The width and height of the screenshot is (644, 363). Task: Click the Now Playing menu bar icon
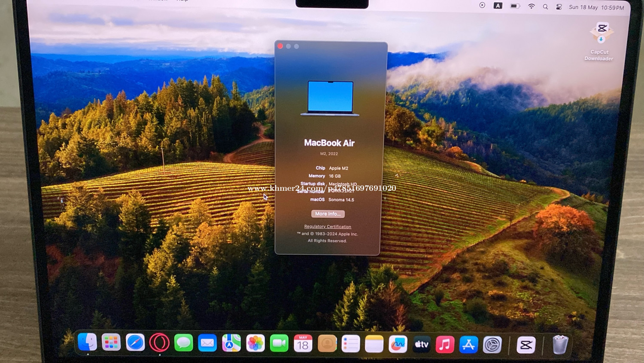pos(483,6)
